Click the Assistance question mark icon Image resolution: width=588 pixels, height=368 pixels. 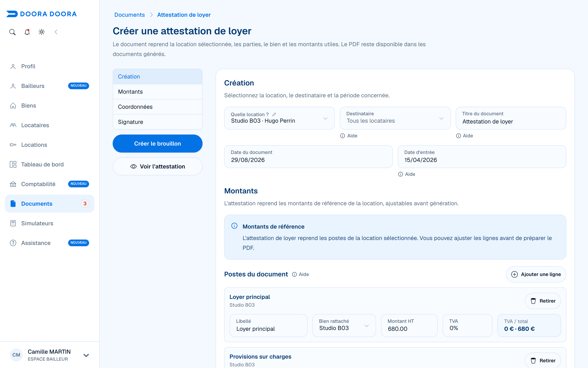(13, 243)
